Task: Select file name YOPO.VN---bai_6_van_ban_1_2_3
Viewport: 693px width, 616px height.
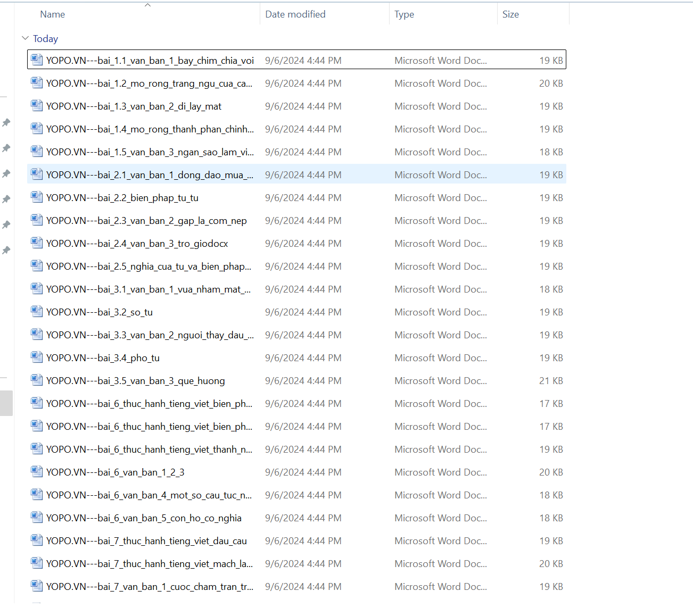Action: point(115,472)
